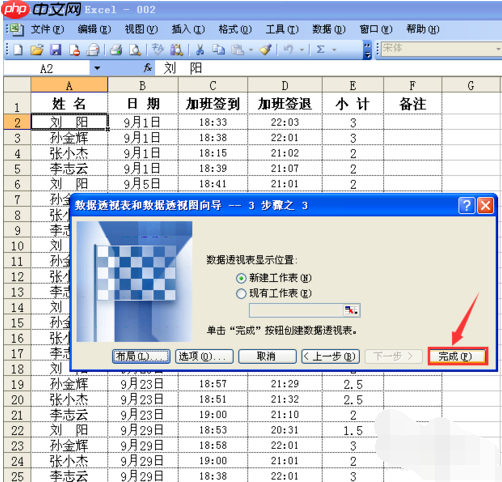The image size is (502, 482).
Task: Activate the Format Painter brush icon
Action: (x=266, y=50)
